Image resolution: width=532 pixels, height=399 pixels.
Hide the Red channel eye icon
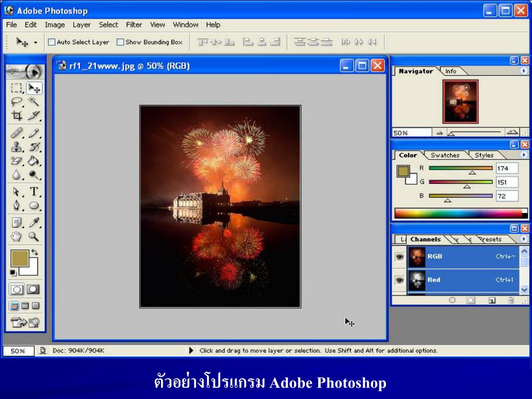[x=400, y=280]
